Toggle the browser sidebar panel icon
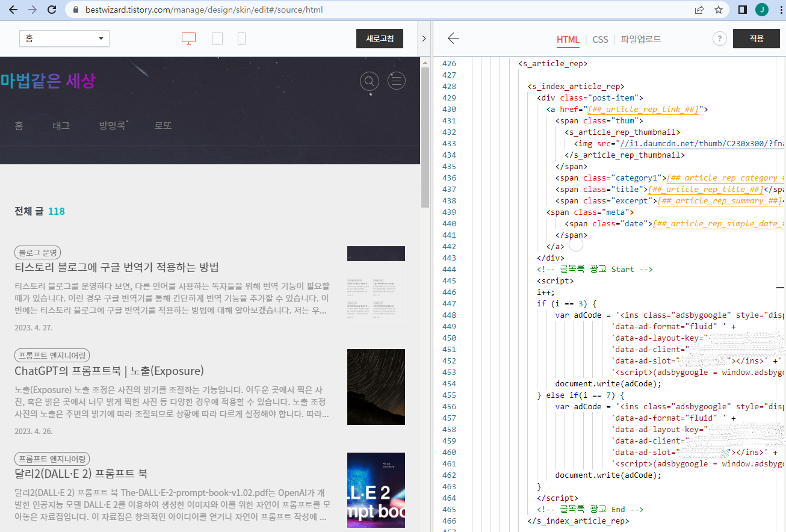Image resolution: width=786 pixels, height=532 pixels. click(x=742, y=10)
